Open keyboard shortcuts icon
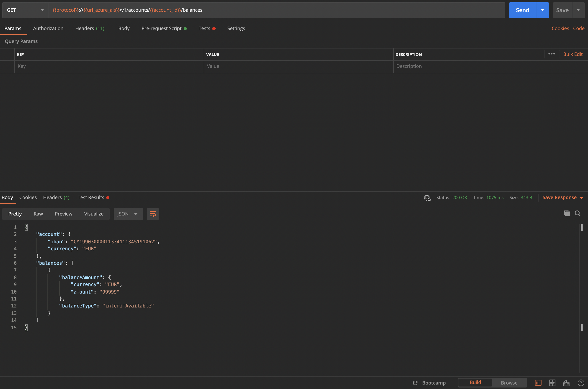588x389 pixels. point(566,383)
